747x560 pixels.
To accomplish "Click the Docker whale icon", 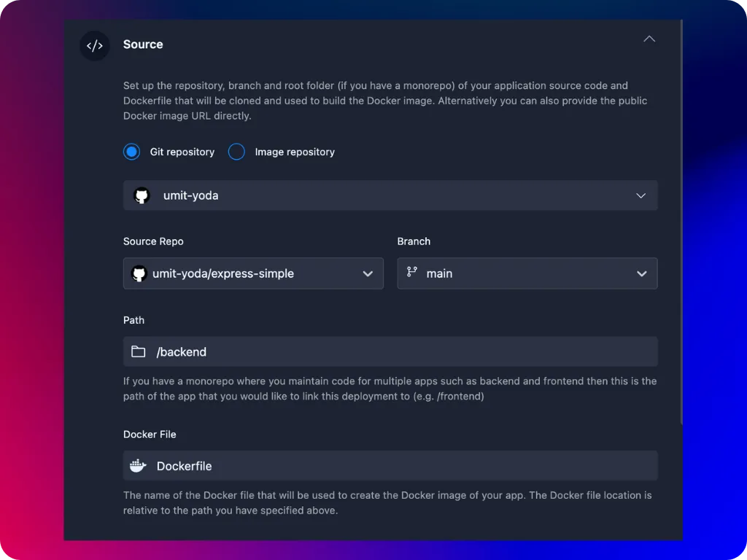I will (138, 465).
